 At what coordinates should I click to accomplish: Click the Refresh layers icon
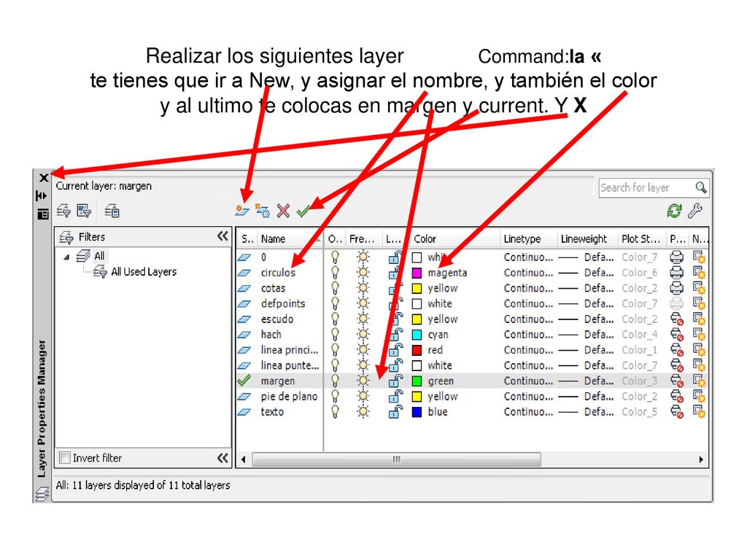point(674,211)
